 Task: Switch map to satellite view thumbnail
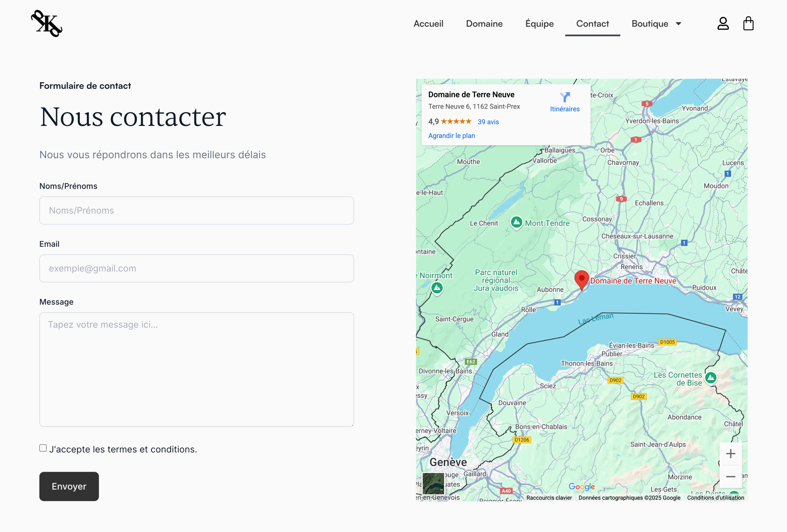click(433, 483)
